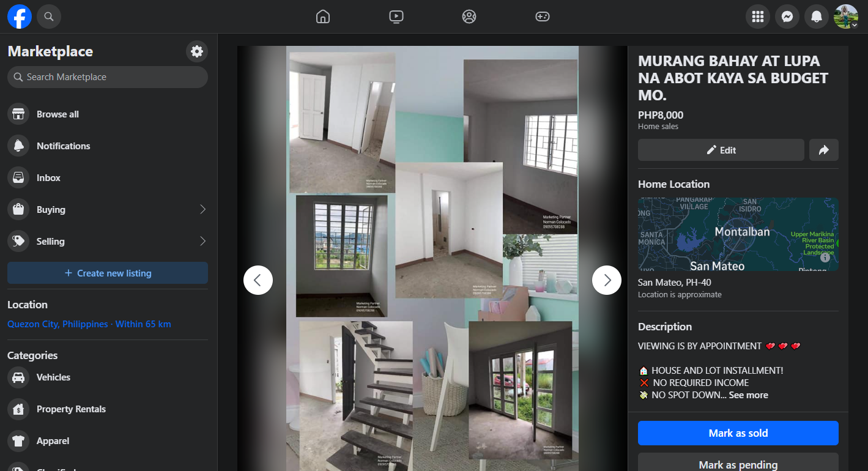Browse the Property Rentals category

click(108, 409)
